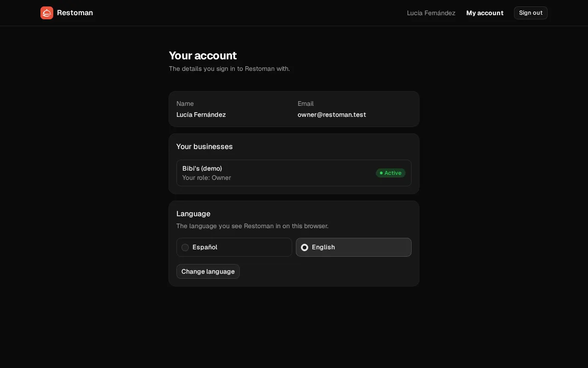Click the Lucía Fernández name value
The height and width of the screenshot is (368, 588).
201,115
